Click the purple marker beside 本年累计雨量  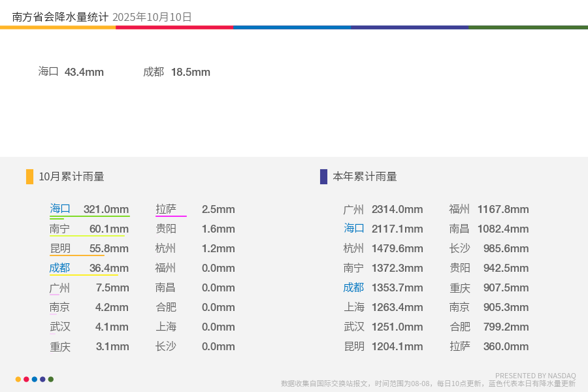click(323, 176)
